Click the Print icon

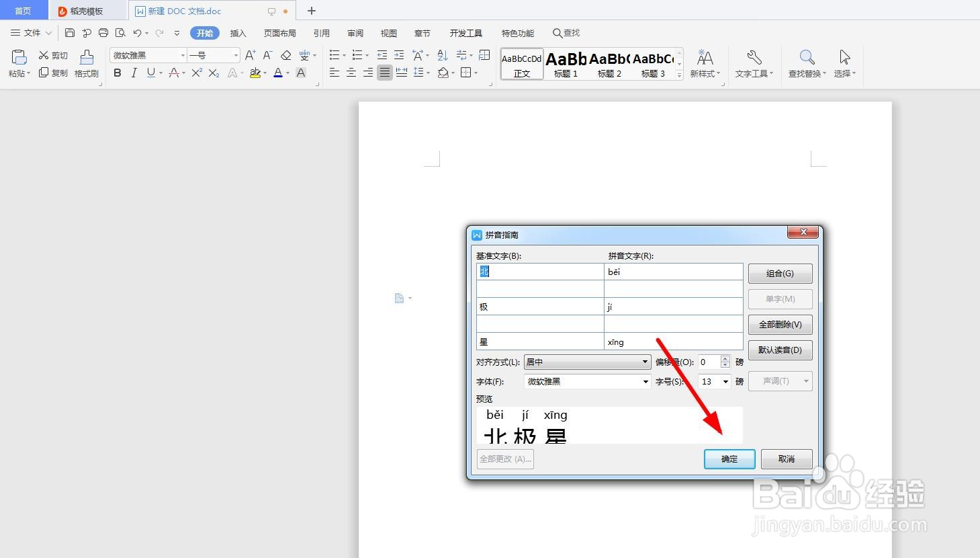point(103,33)
